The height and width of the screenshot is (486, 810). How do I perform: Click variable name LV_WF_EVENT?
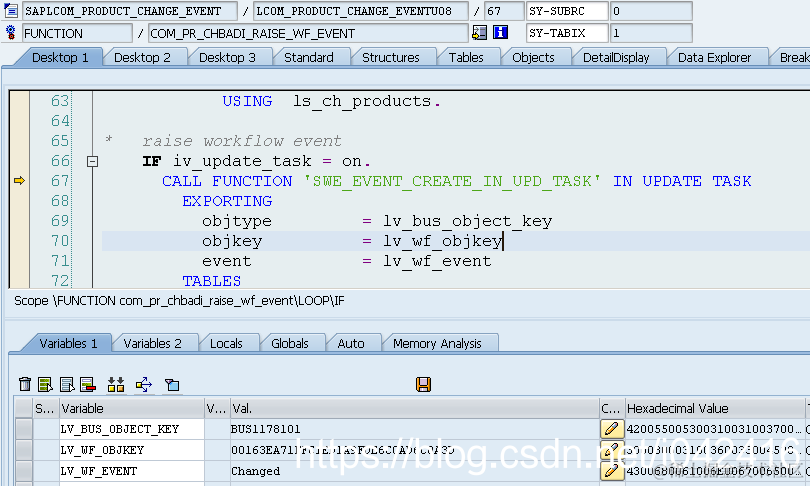[99, 472]
